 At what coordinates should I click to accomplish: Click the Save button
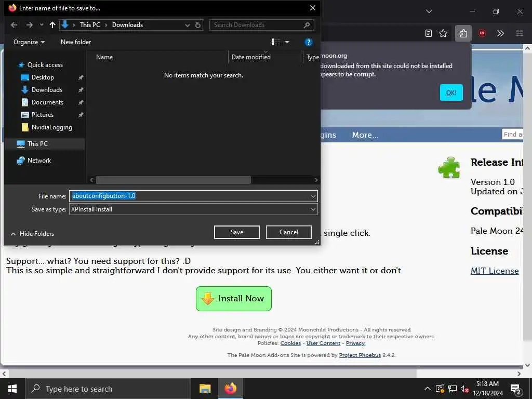pyautogui.click(x=237, y=232)
